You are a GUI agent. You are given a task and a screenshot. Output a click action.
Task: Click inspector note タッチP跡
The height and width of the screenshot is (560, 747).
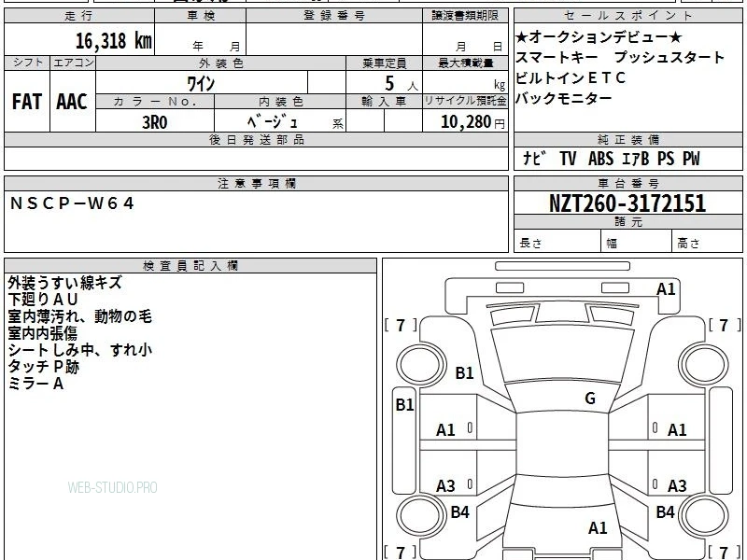click(43, 367)
